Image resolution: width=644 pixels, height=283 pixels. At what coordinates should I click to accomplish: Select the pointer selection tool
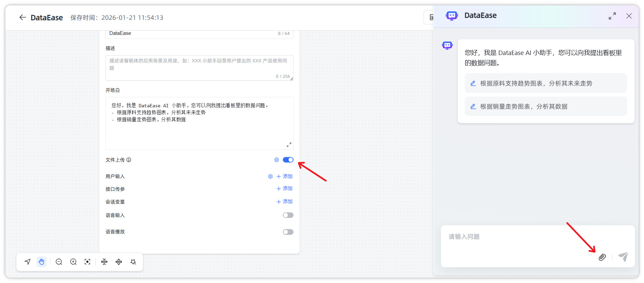(28, 262)
